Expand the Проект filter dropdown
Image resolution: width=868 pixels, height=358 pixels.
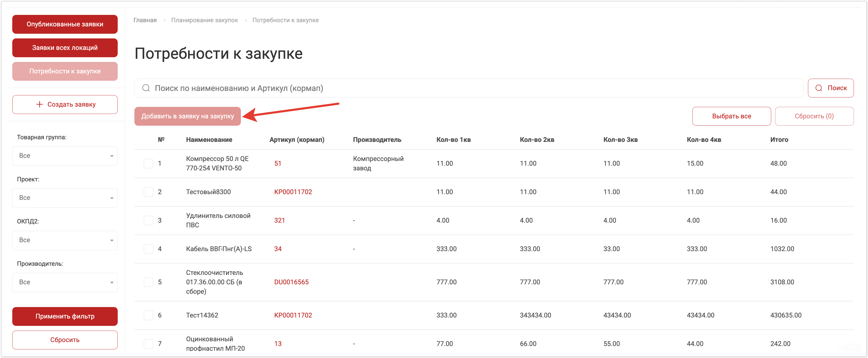65,198
